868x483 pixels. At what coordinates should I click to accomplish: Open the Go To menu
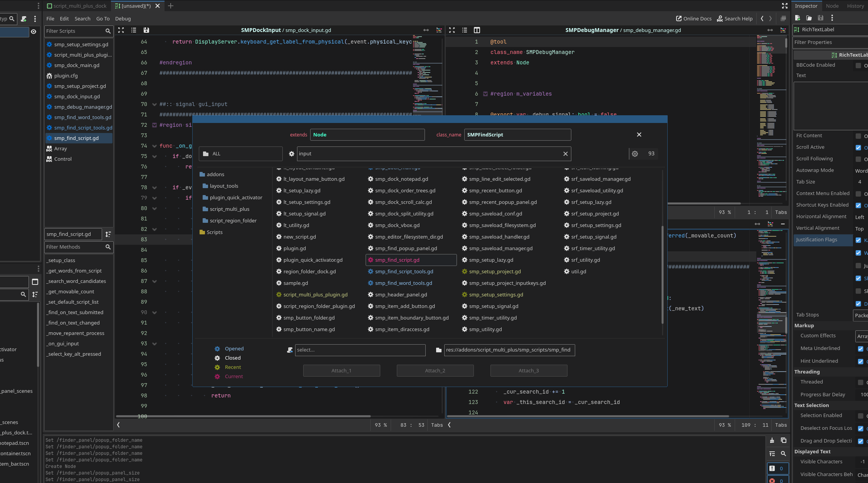tap(103, 19)
